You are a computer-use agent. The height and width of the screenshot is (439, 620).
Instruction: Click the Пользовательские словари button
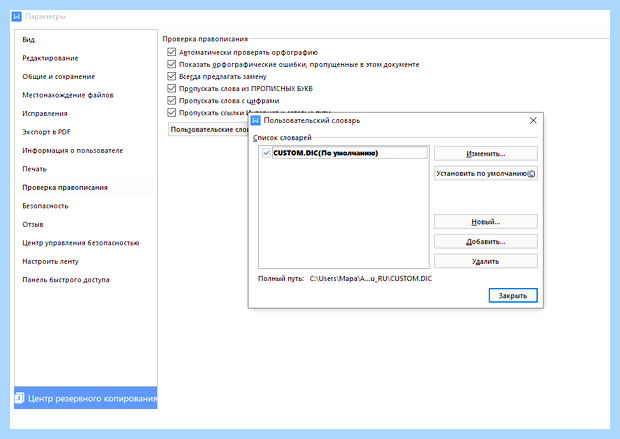(x=208, y=129)
